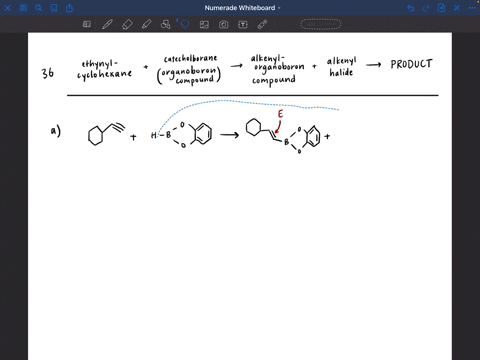The image size is (480, 360).
Task: Select the text box tool
Action: coord(243,24)
